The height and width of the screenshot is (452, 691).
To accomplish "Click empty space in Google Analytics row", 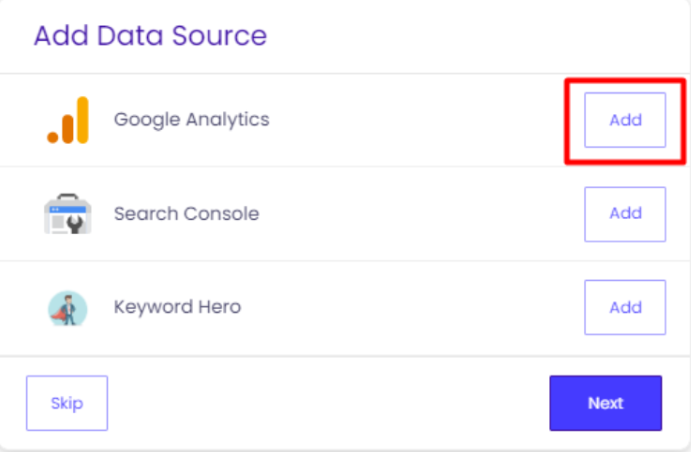I will click(x=420, y=120).
